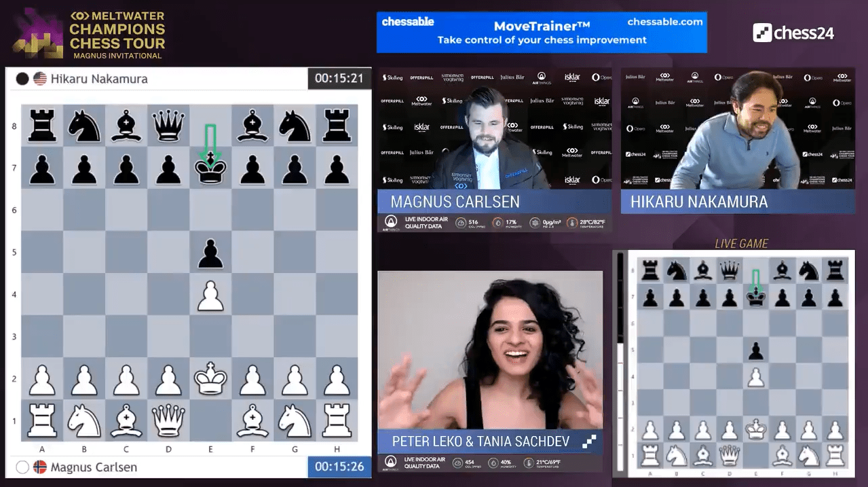Click Nakamura's clock showing 00:15:21
The width and height of the screenshot is (868, 487).
[x=339, y=78]
